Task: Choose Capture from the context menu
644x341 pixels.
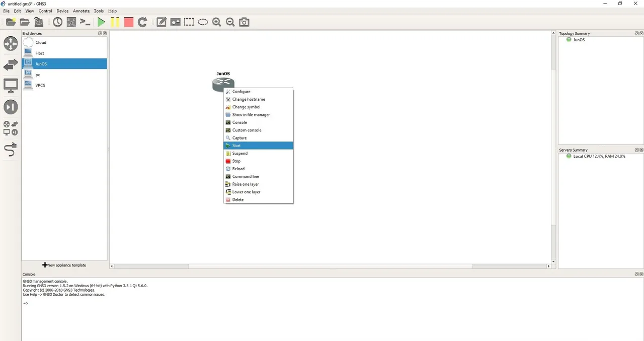Action: pos(258,138)
